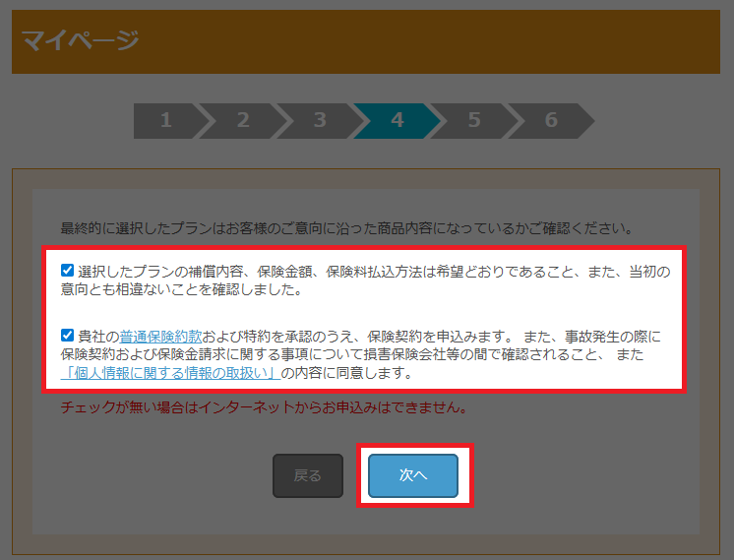Open 「個人情報に関する情報の取扱い」 link
This screenshot has height=560, width=734.
170,373
